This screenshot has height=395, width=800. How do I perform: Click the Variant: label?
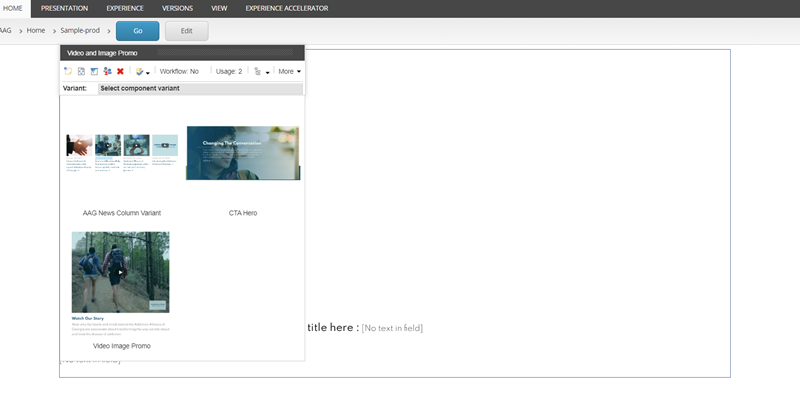tap(75, 88)
